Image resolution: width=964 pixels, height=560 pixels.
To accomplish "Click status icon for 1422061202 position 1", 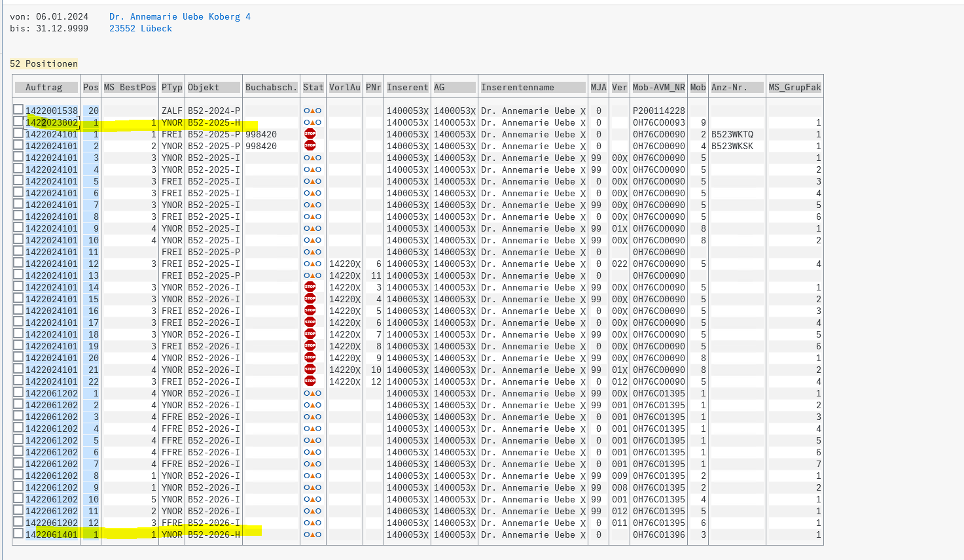I will pyautogui.click(x=313, y=393).
